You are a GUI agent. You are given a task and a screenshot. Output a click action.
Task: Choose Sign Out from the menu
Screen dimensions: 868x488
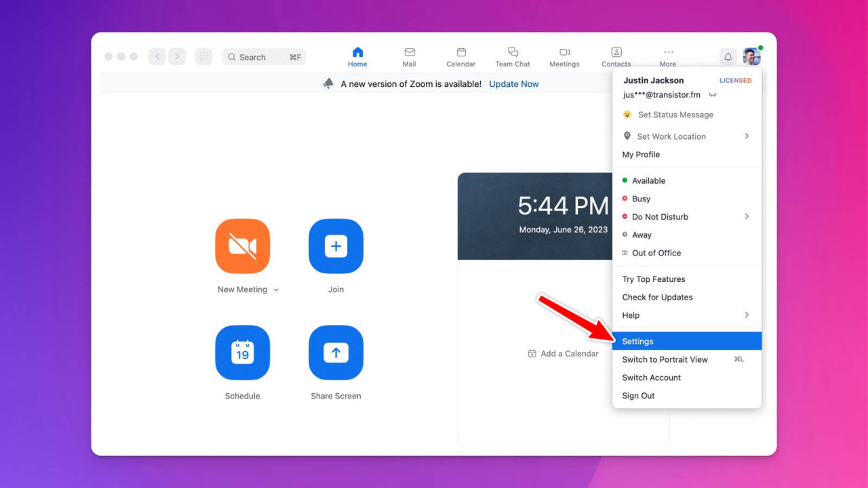[x=638, y=396]
